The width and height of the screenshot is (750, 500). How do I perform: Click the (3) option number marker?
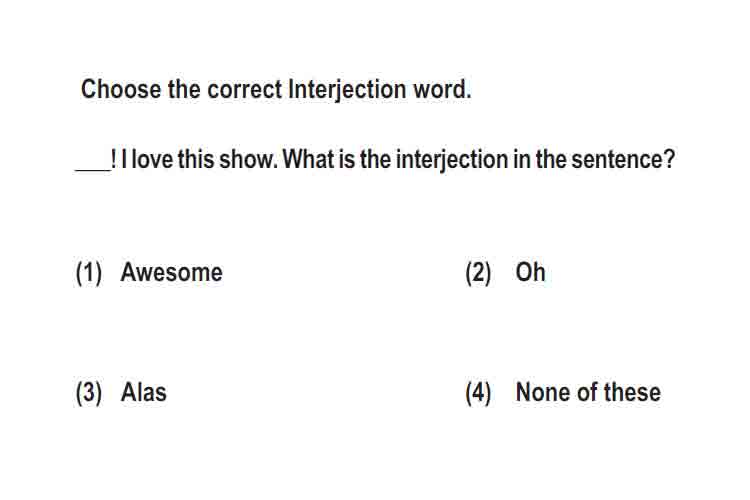89,393
